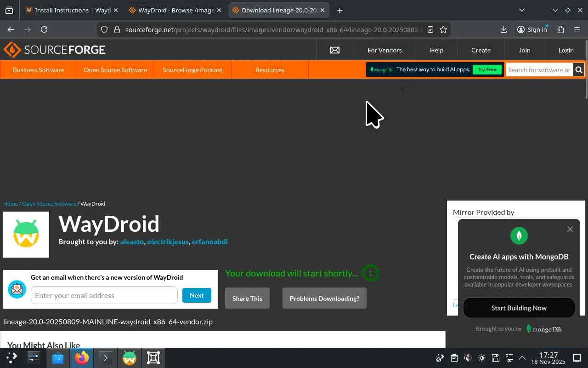Click the page vertical scrollbar

586,69
